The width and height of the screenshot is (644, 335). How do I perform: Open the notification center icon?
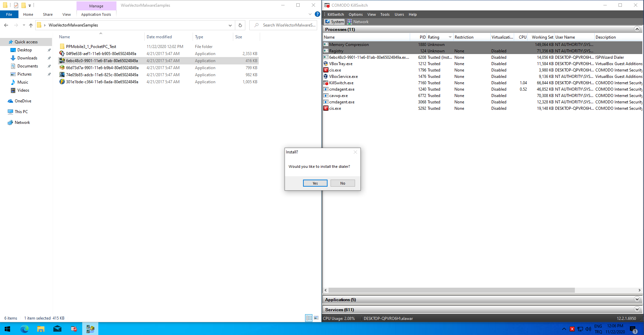(x=633, y=329)
